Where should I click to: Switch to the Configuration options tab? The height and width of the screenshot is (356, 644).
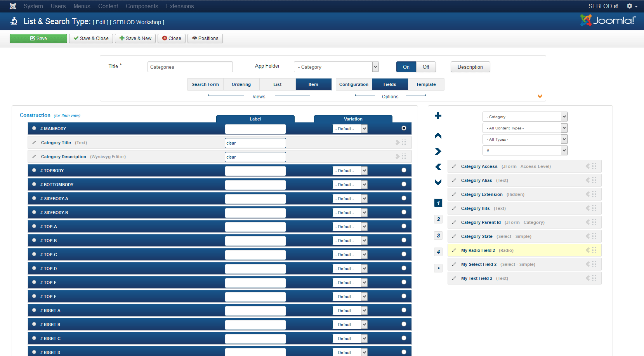[x=354, y=84]
